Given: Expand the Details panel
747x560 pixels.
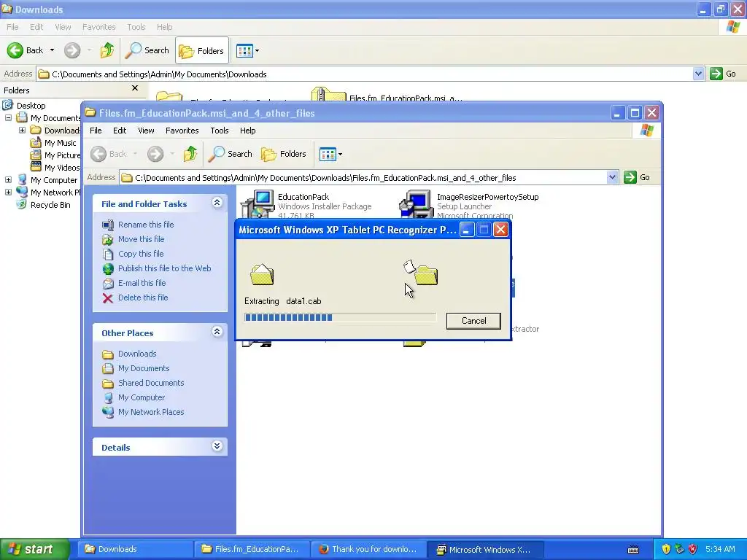Looking at the screenshot, I should tap(217, 446).
